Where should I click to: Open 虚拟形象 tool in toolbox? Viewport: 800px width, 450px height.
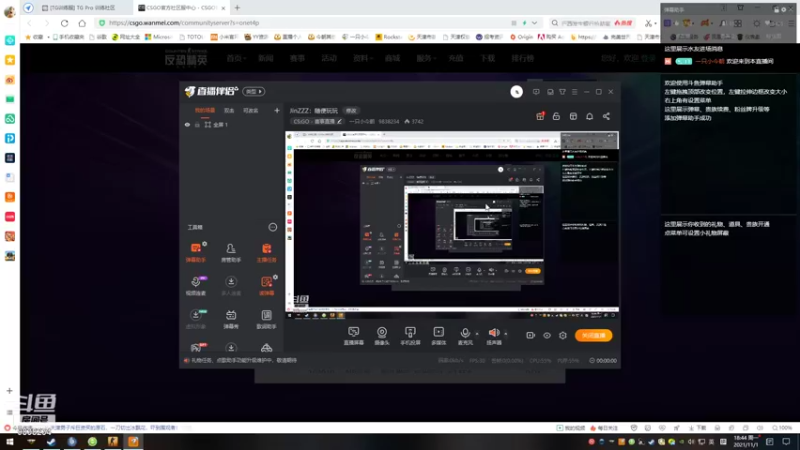click(196, 319)
